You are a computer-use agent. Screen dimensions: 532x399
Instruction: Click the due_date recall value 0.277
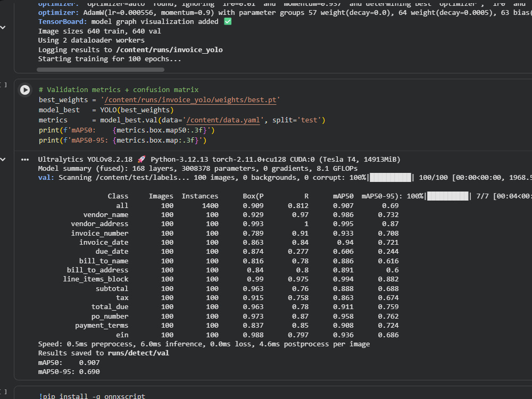(x=298, y=252)
